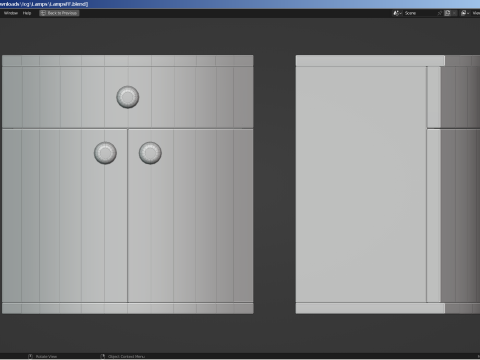480x360 pixels.
Task: Toggle the scene pin icon
Action: 440,13
